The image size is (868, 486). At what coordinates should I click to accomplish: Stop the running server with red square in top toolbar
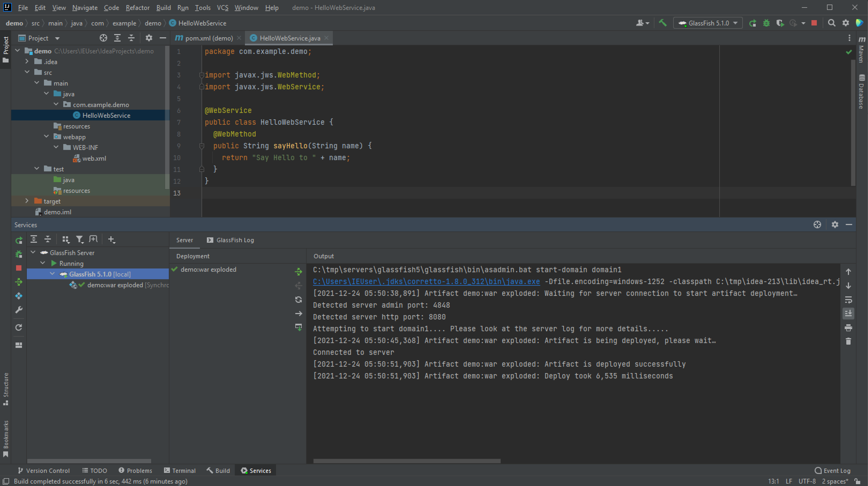coord(814,23)
